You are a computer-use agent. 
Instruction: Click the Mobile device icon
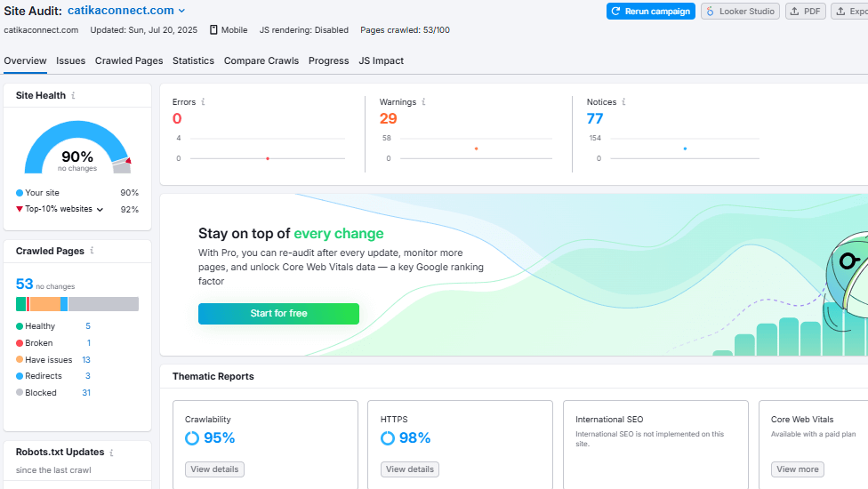pyautogui.click(x=213, y=30)
